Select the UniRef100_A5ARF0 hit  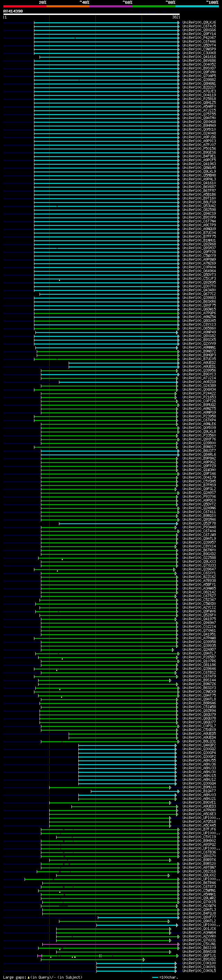199,106
